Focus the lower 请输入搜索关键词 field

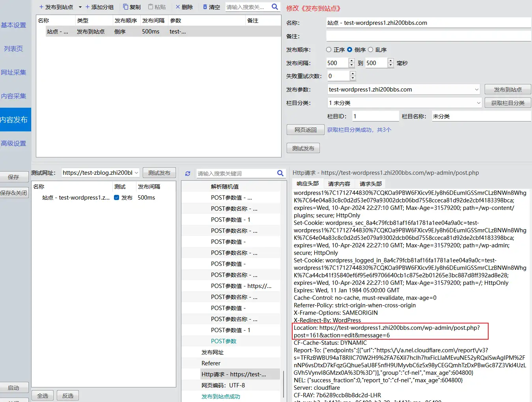point(236,173)
